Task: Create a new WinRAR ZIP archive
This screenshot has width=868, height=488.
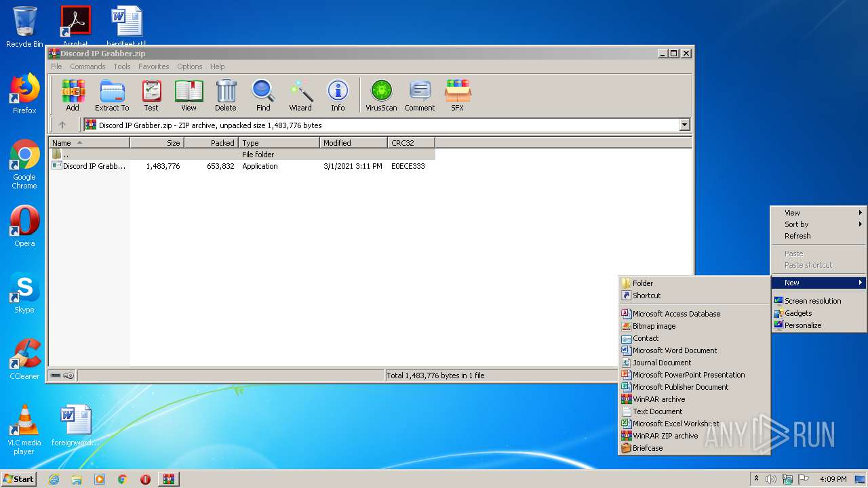Action: [x=694, y=436]
